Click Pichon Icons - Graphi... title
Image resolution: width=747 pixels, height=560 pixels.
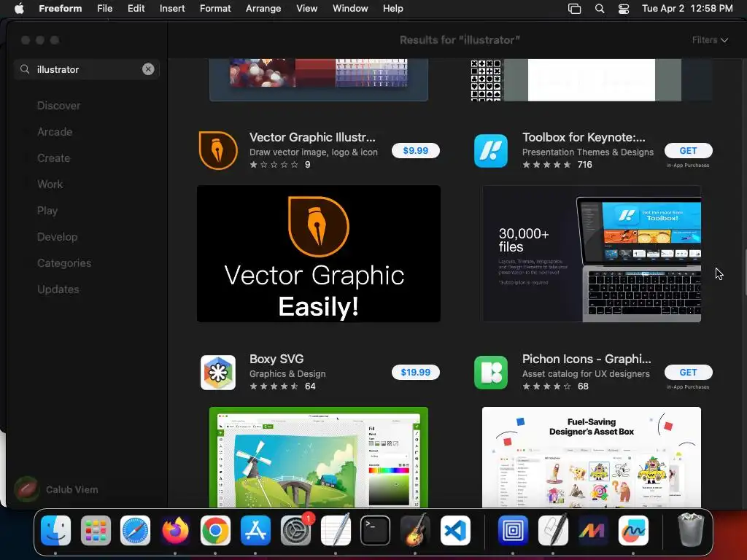tap(587, 359)
